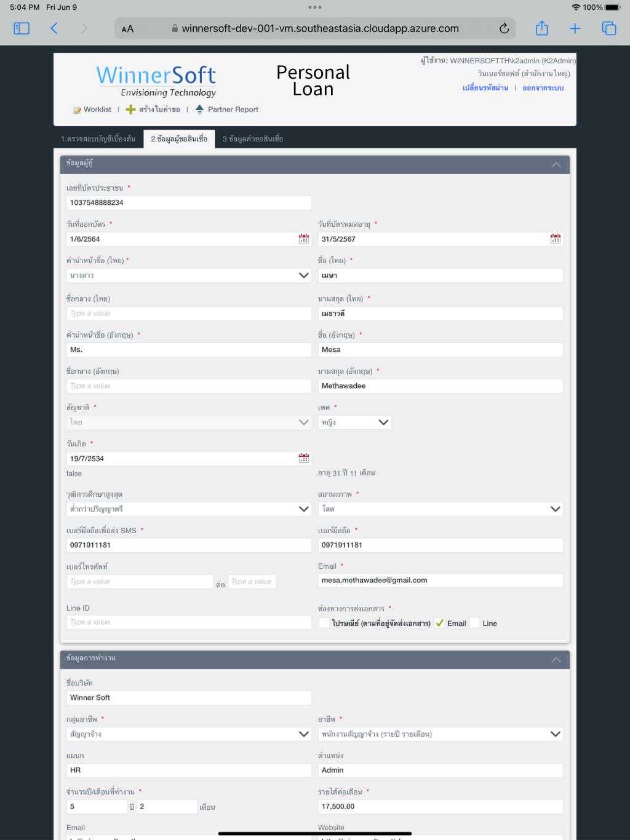Viewport: 630px width, 840px height.
Task: Open the คำนำหน้าชื่อ (ไทย) dropdown
Action: [x=189, y=275]
